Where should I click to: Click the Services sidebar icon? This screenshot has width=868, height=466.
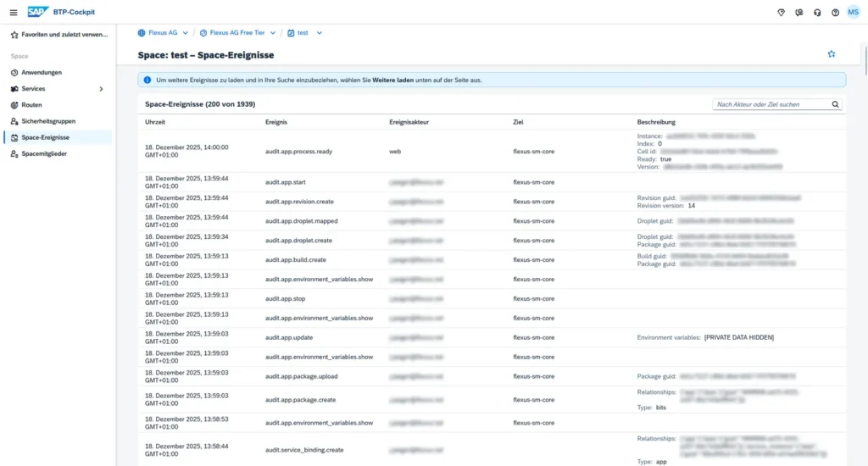click(x=14, y=89)
